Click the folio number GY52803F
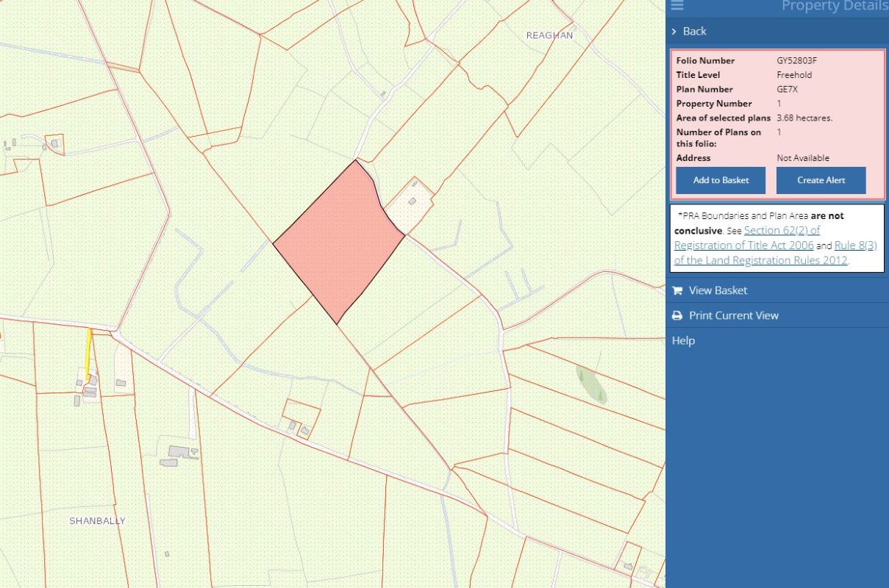 pos(796,60)
